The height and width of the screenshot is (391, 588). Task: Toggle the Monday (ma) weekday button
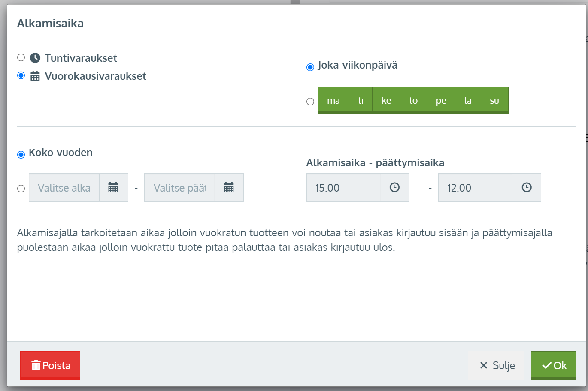click(x=333, y=100)
